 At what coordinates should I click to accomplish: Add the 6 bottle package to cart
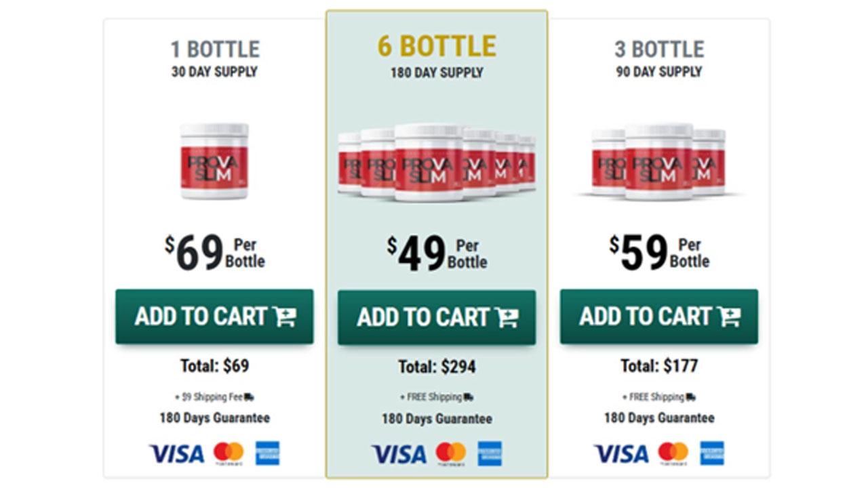(437, 317)
